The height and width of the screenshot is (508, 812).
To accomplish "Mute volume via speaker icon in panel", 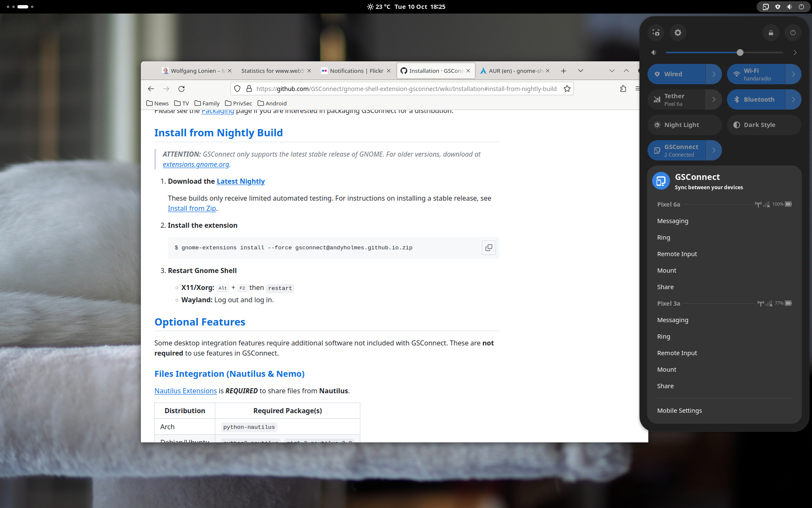I will click(654, 52).
